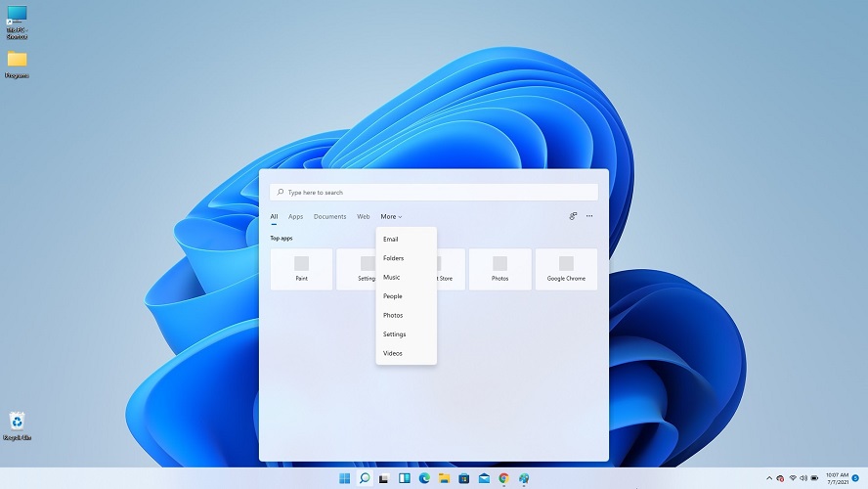Screen dimensions: 868x489
Task: Open the Widgets panel icon
Action: pyautogui.click(x=405, y=478)
